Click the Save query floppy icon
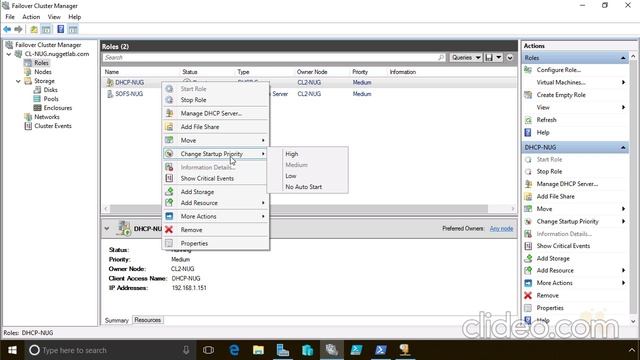Image resolution: width=640 pixels, height=360 pixels. click(x=489, y=58)
